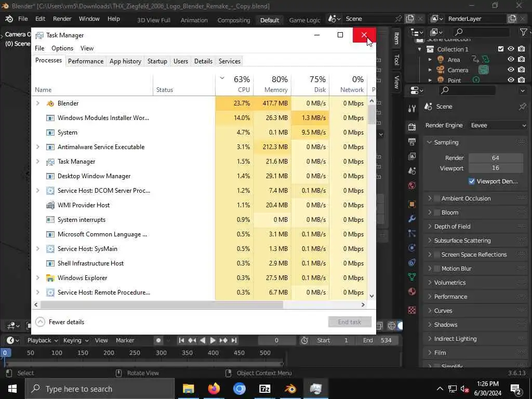Switch to Animation workspace tab
This screenshot has height=399, width=532.
click(x=194, y=20)
